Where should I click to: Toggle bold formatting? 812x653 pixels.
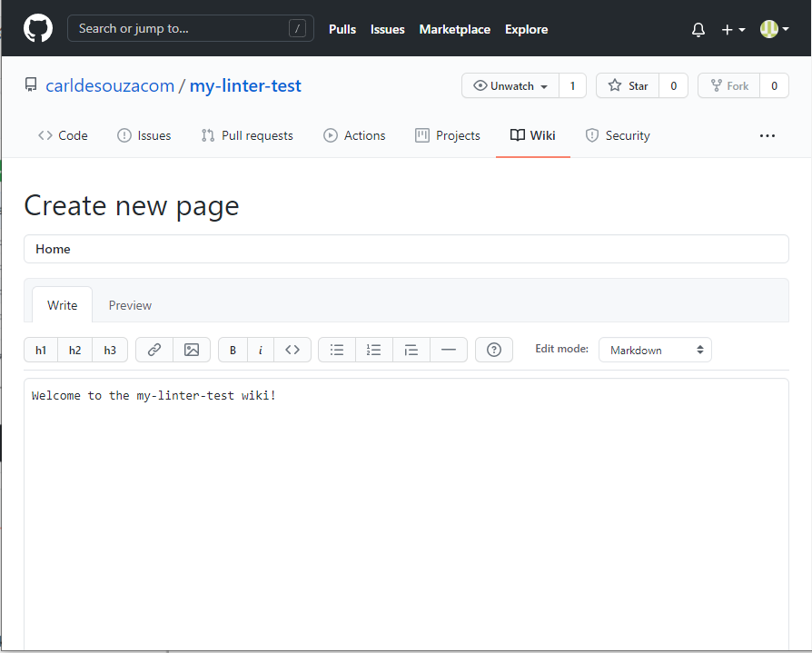click(232, 350)
